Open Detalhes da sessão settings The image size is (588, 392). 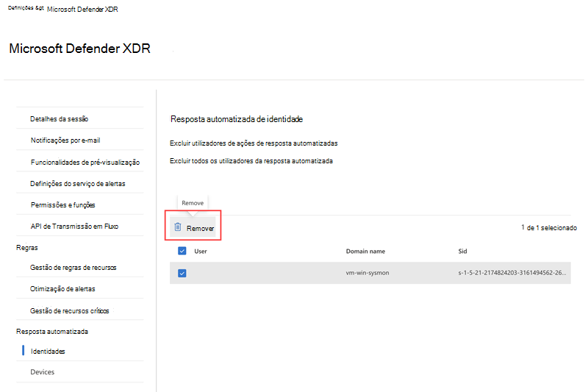[x=60, y=119]
